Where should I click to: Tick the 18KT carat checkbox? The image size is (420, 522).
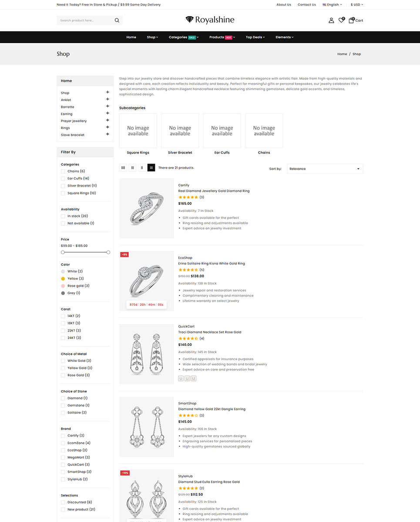coord(63,323)
